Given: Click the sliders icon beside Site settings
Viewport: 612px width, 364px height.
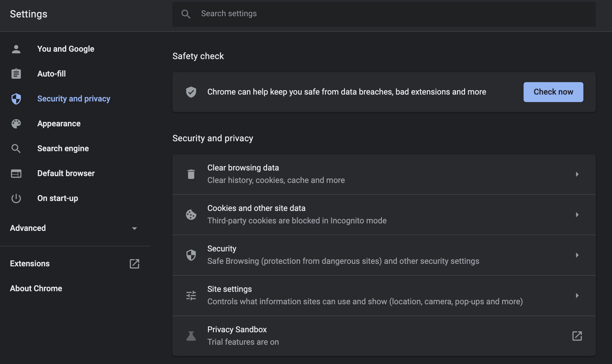Looking at the screenshot, I should coord(191,295).
